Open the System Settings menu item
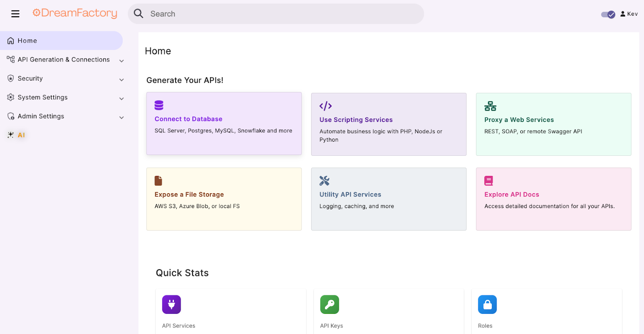 tap(43, 97)
